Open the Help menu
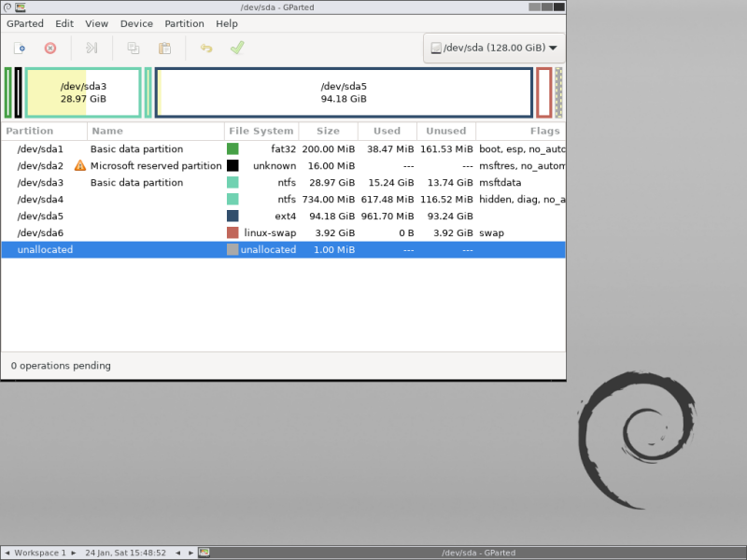Screen dimensions: 747x560 pyautogui.click(x=227, y=24)
